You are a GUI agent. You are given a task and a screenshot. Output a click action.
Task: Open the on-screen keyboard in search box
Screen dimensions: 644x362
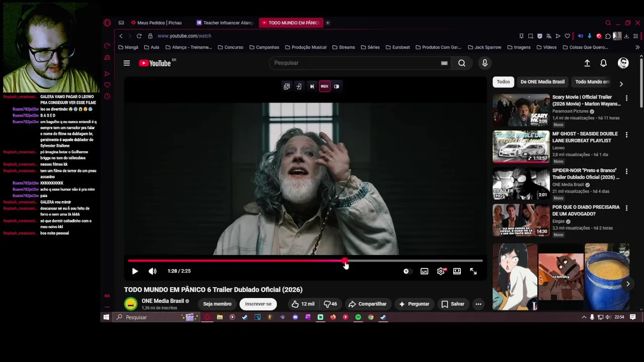point(444,63)
